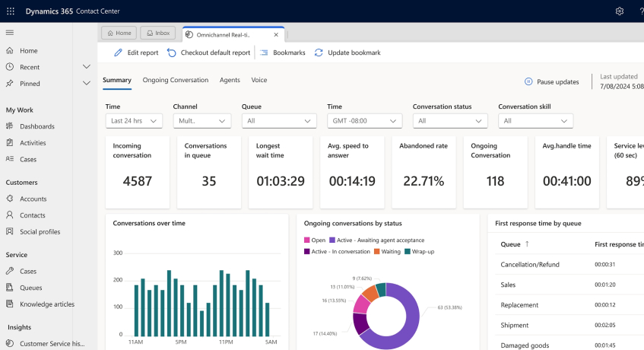Open the Bookmarks toolbar icon

click(265, 52)
